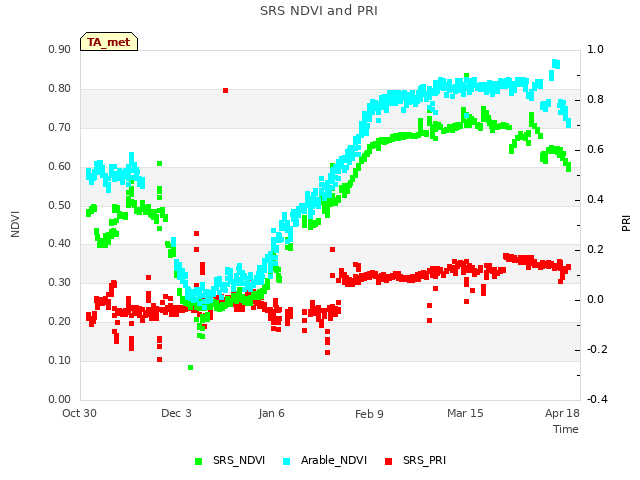Click the 0.10 NDVI axis value
Viewport: 640px width, 480px height.
(x=60, y=360)
